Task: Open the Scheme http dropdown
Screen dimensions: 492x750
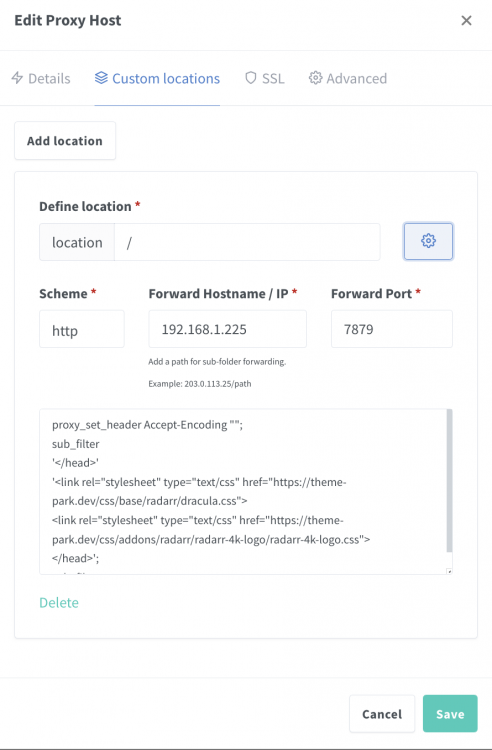Action: [x=82, y=329]
